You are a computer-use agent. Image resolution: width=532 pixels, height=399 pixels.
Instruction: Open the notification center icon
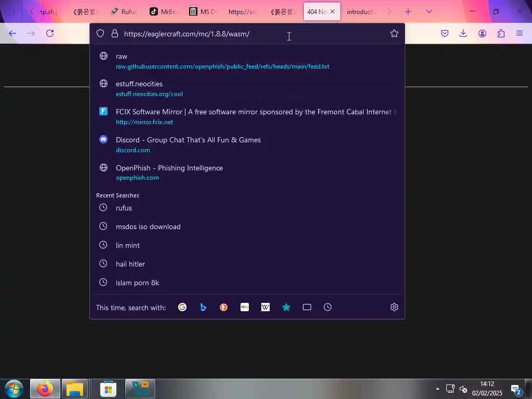tap(517, 390)
